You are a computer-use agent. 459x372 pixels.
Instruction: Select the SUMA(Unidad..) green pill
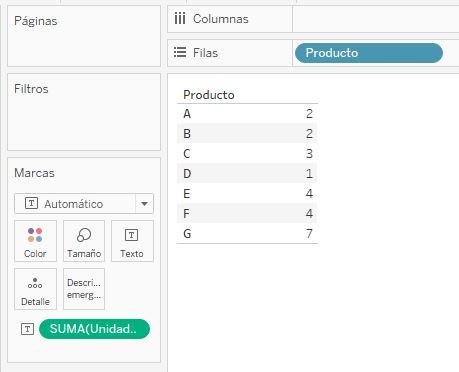94,329
